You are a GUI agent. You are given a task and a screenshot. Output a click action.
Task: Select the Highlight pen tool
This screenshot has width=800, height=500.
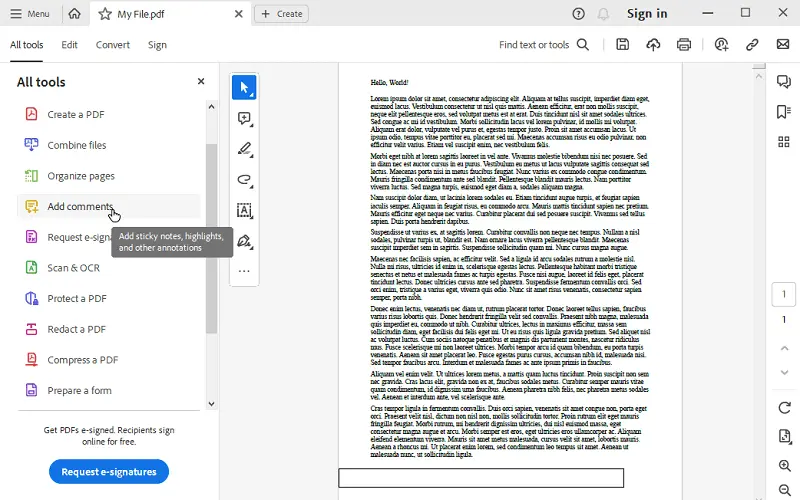[244, 149]
